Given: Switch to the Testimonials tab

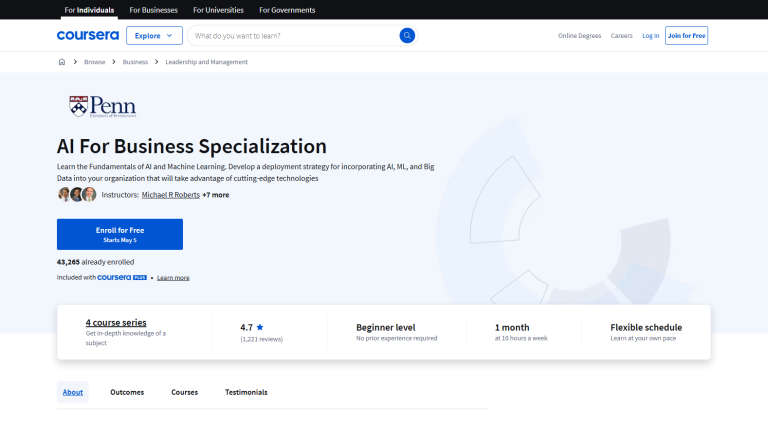Looking at the screenshot, I should pyautogui.click(x=246, y=392).
